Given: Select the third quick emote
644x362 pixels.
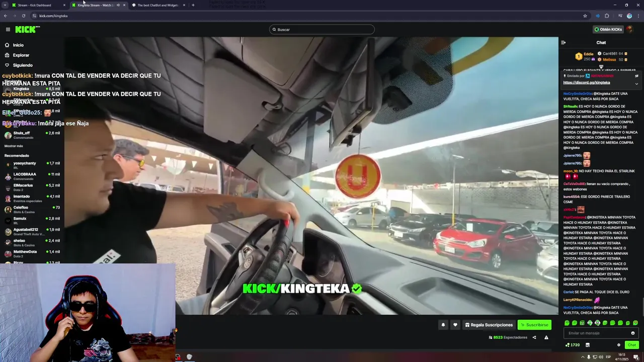Looking at the screenshot, I should 582,323.
